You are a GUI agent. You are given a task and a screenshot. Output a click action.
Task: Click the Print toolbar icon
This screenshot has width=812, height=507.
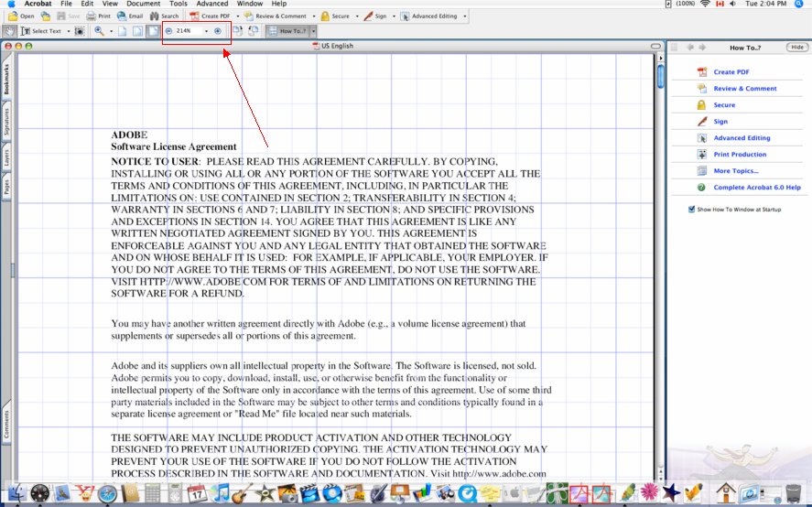click(x=98, y=16)
